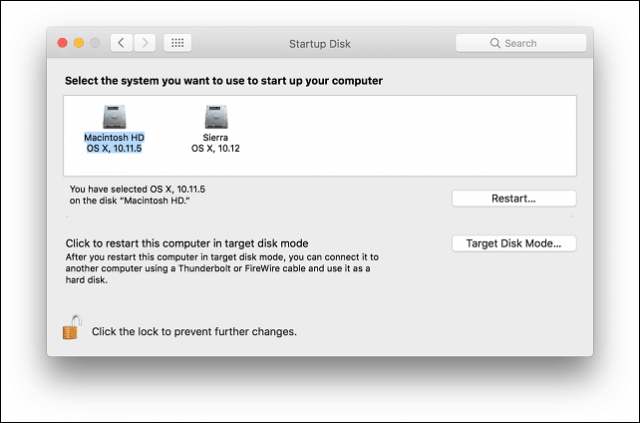The height and width of the screenshot is (423, 640).
Task: Click the lock to prevent changes text
Action: tap(194, 332)
